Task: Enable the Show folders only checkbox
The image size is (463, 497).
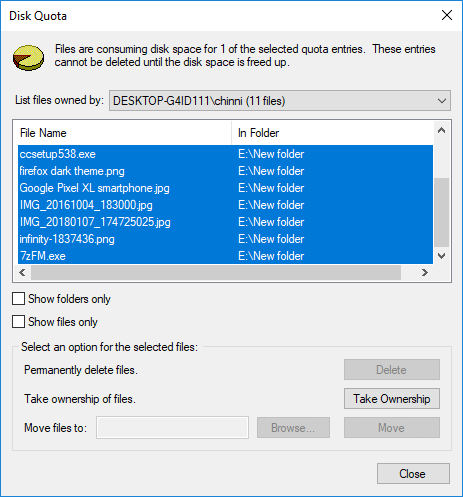Action: pyautogui.click(x=18, y=299)
